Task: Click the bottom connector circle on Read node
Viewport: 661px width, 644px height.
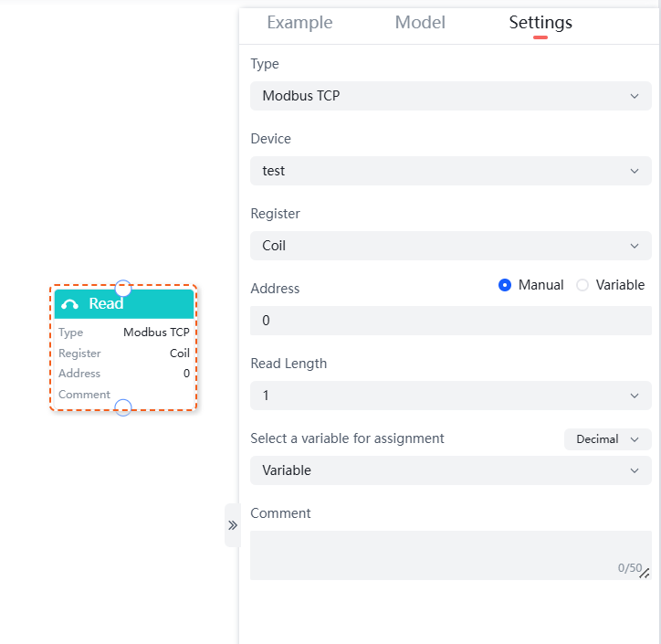Action: pos(123,407)
